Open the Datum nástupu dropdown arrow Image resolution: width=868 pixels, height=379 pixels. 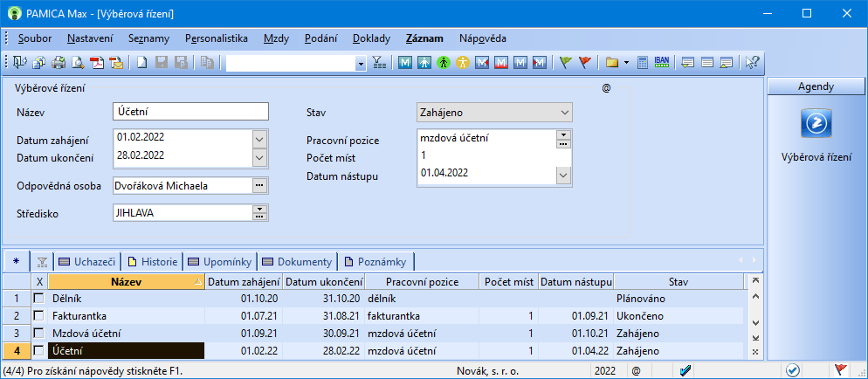pos(563,174)
